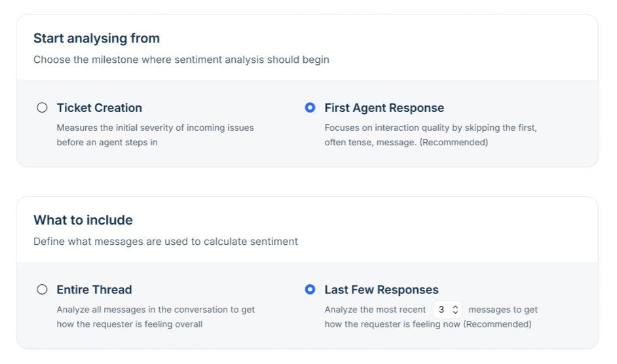Click 'how the requester is feeling now' text
The image size is (617, 364).
point(392,324)
